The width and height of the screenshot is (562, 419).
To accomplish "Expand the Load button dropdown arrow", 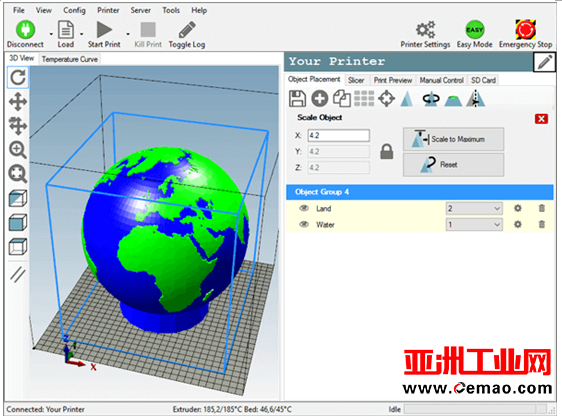I will pos(81,34).
